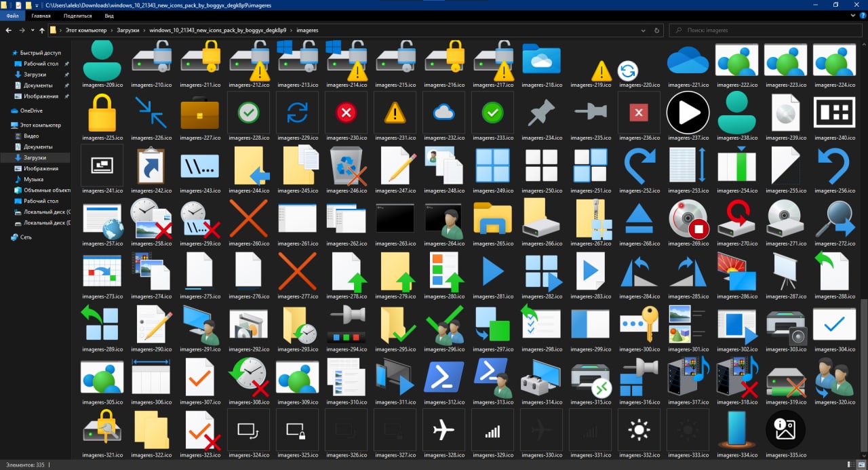The height and width of the screenshot is (470, 868).
Task: Open the briefcase icon imageres-227.ico
Action: (200, 113)
